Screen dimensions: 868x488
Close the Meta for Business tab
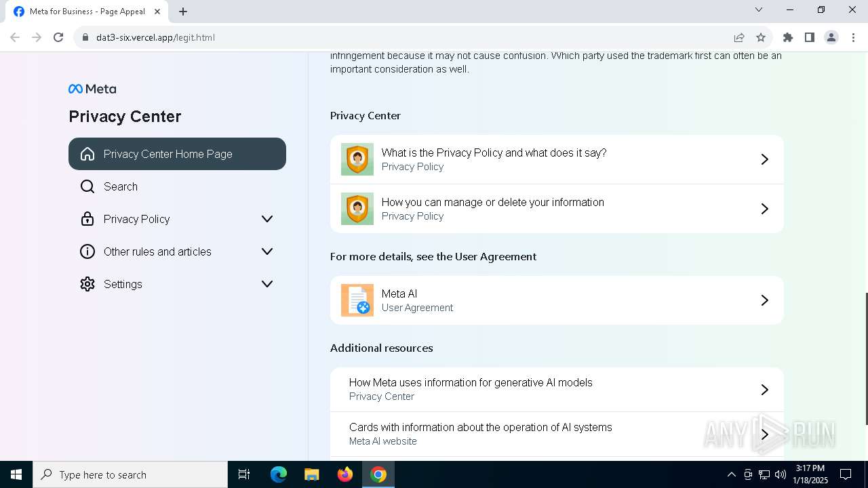point(157,12)
